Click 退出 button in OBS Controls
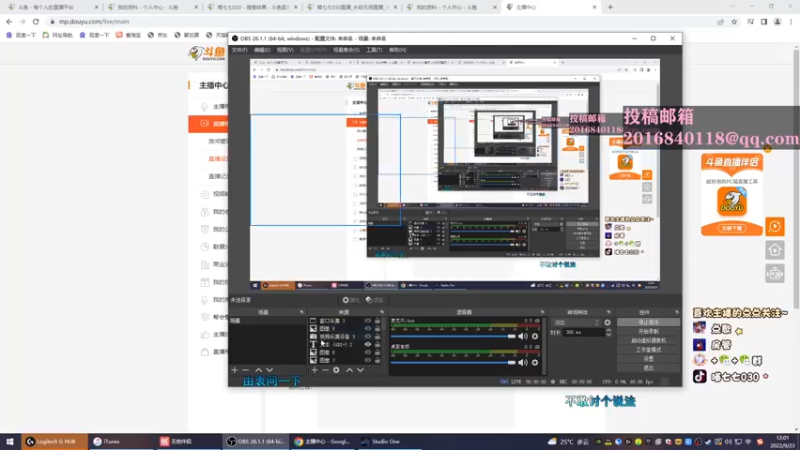This screenshot has height=450, width=800. point(648,368)
